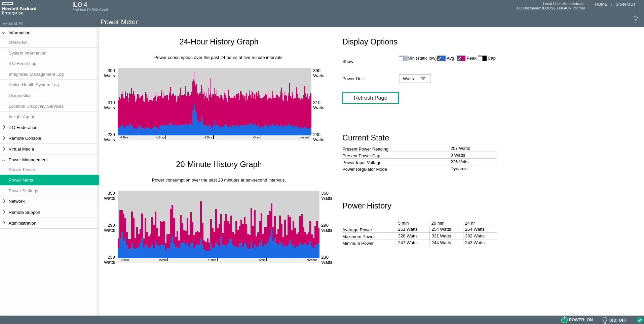This screenshot has height=324, width=644.
Task: Open System Information in sidebar
Action: pos(49,53)
